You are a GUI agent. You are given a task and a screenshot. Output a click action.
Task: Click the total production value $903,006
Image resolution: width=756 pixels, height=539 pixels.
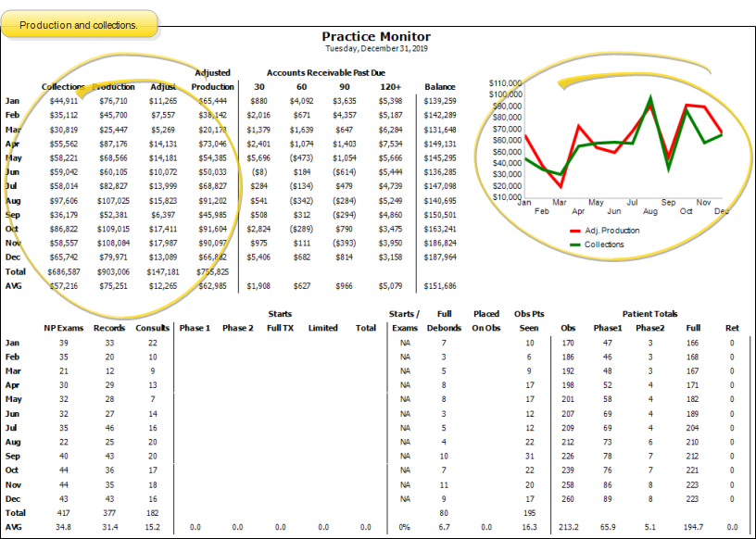click(x=113, y=272)
